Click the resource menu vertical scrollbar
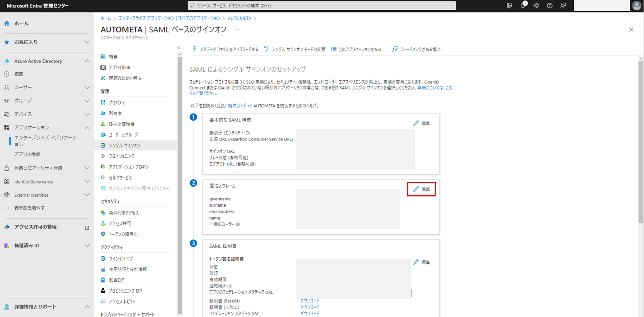Image resolution: width=644 pixels, height=317 pixels. tap(180, 186)
